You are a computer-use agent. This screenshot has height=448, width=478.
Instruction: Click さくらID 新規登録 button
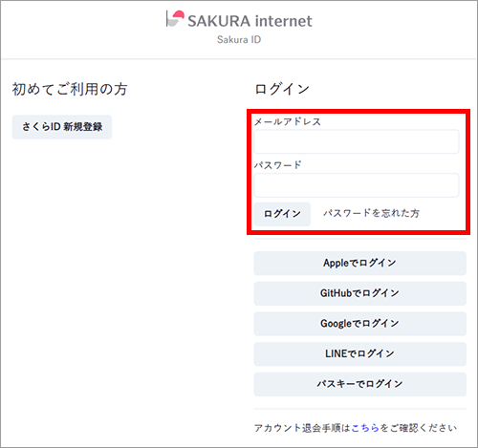click(62, 127)
